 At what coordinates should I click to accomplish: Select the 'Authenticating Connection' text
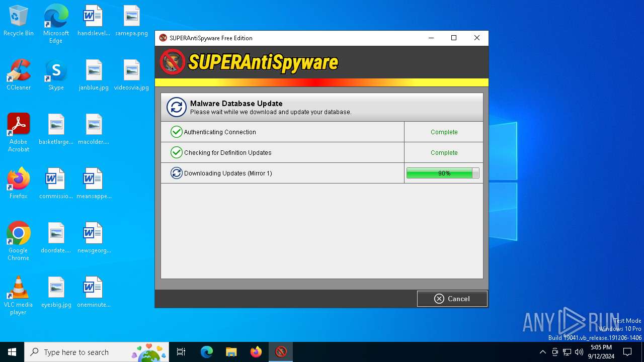[220, 132]
